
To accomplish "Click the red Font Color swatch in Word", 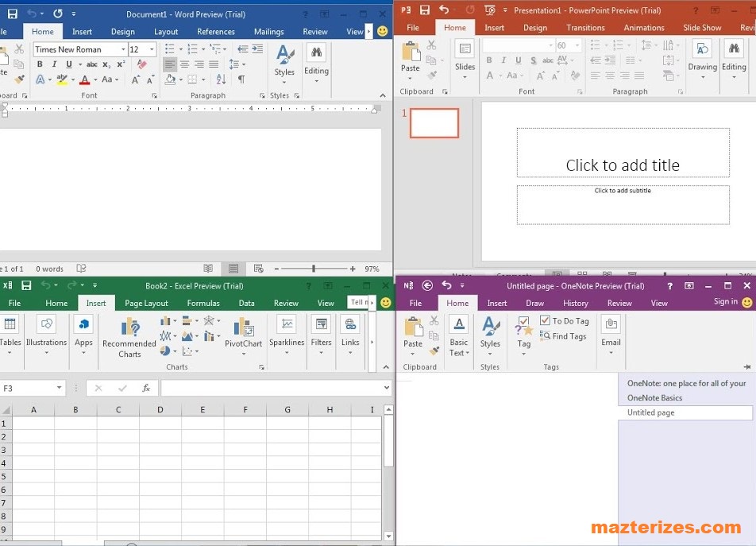I will pyautogui.click(x=85, y=79).
